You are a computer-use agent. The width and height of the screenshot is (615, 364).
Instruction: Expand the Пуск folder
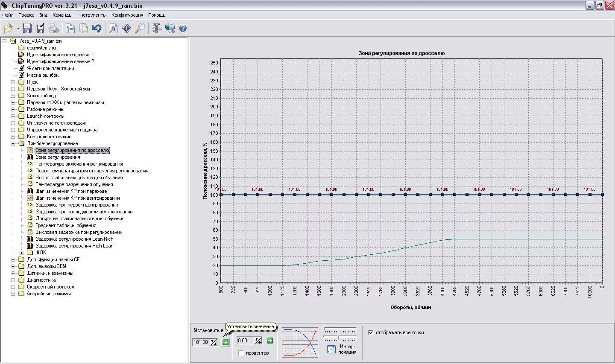pos(13,82)
